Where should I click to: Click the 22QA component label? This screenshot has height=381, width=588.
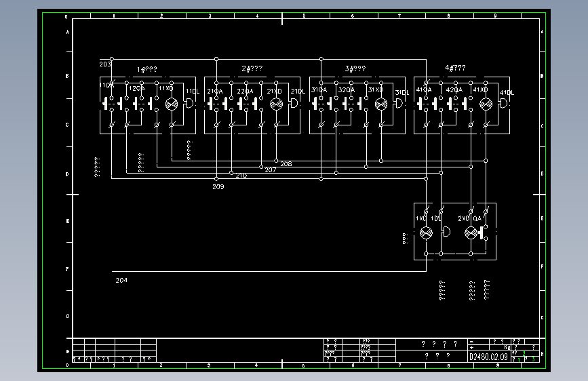click(245, 91)
